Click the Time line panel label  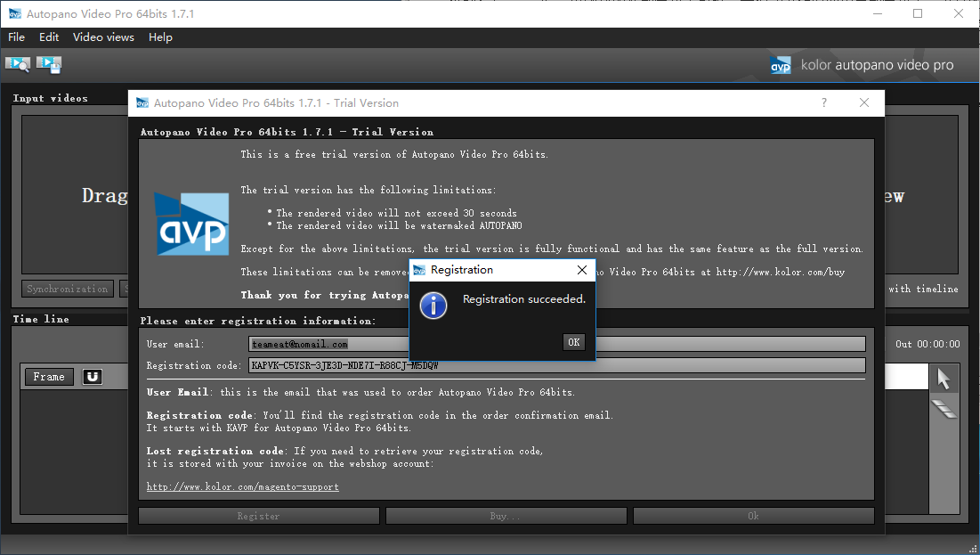pos(41,319)
